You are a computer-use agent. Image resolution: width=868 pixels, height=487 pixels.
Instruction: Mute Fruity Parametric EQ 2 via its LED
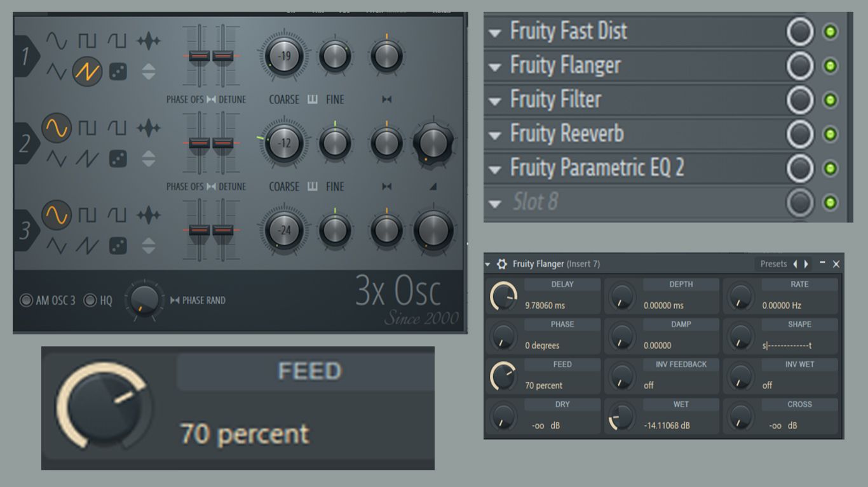(830, 169)
